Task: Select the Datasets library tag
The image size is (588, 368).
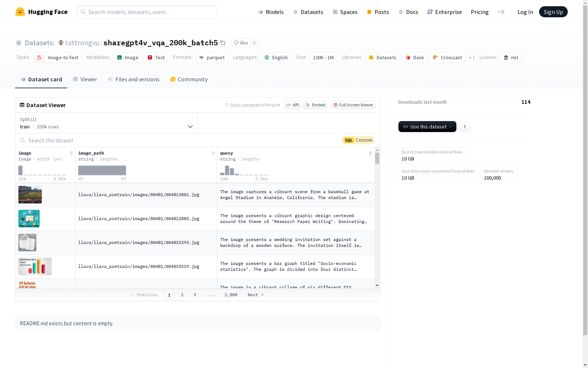Action: coord(382,57)
